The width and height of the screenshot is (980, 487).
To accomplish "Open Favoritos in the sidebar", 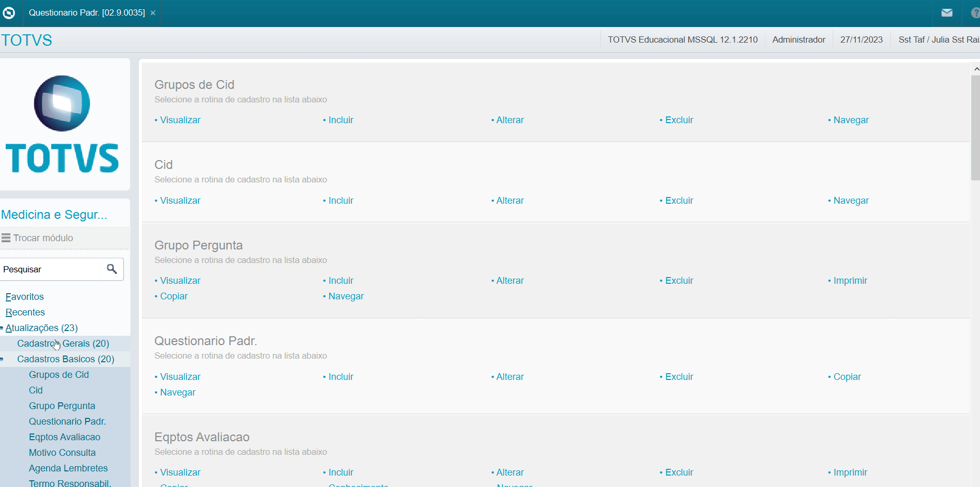I will click(24, 297).
